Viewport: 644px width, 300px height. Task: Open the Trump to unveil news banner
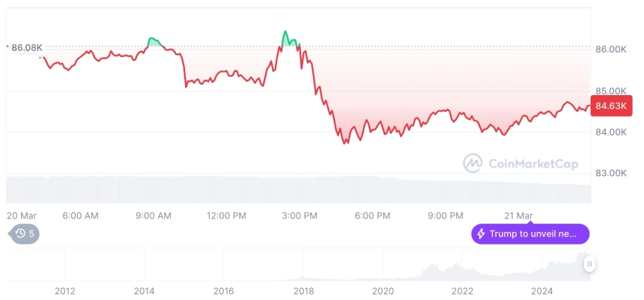[x=530, y=234]
